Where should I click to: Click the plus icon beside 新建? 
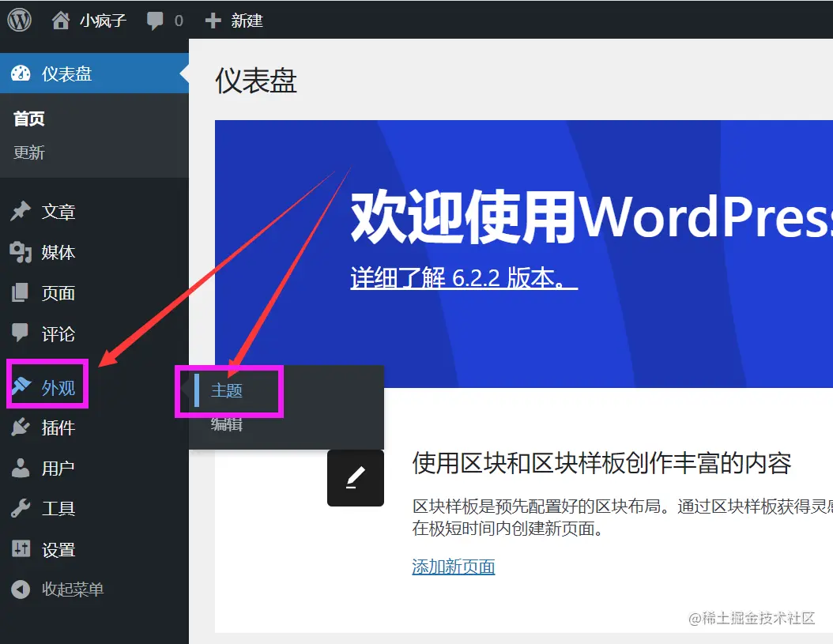click(213, 21)
